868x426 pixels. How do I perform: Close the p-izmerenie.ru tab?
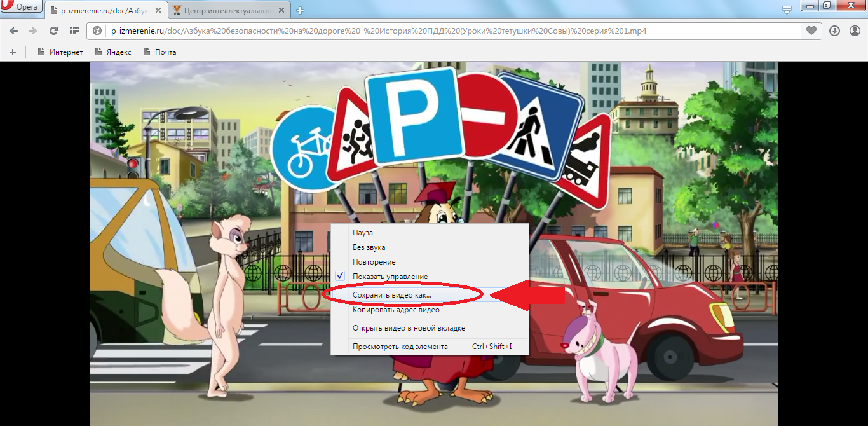[158, 10]
